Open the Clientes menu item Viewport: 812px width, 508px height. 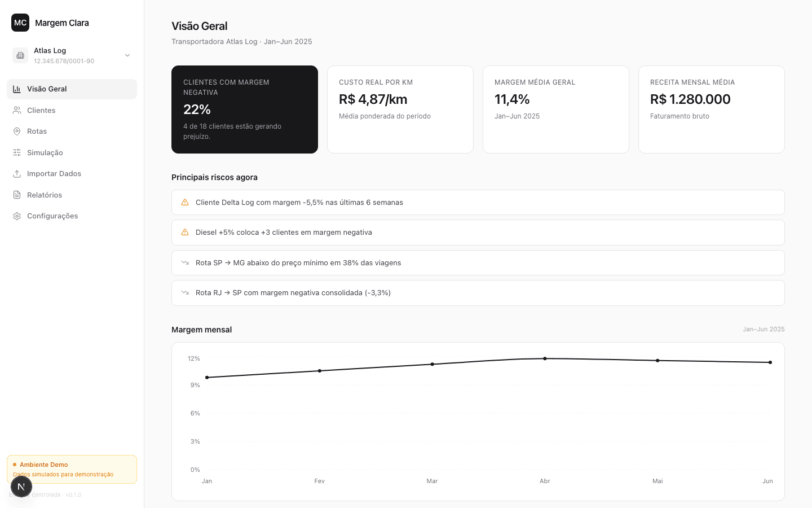tap(72, 110)
